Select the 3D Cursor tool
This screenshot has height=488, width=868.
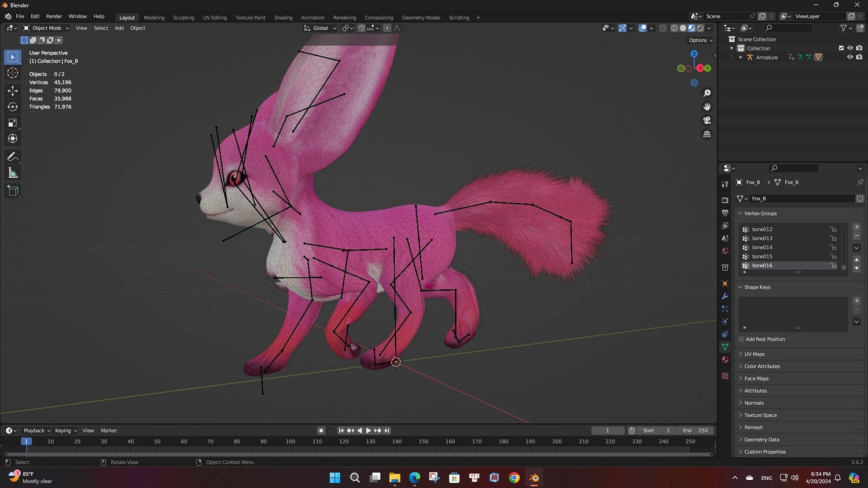13,73
